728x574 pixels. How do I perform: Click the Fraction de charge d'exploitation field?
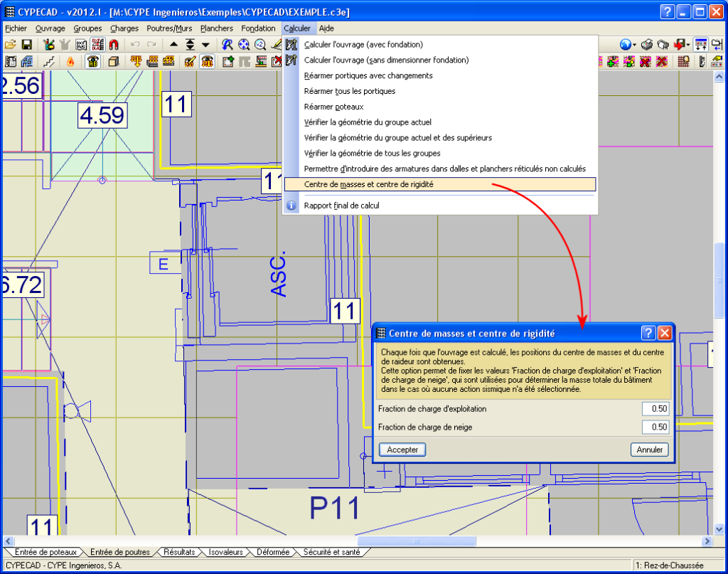point(655,409)
